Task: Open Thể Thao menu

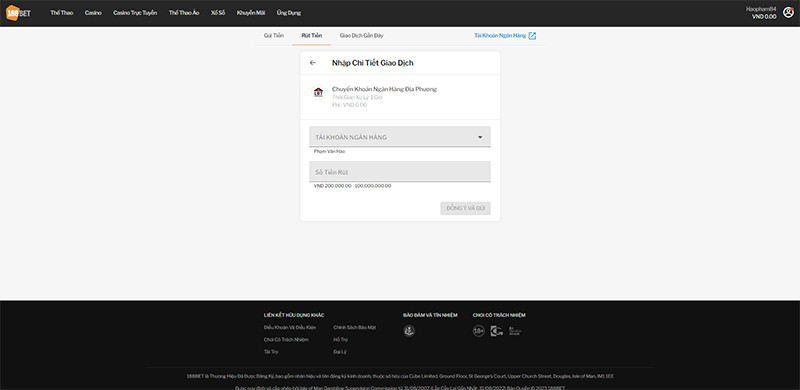Action: pos(62,13)
